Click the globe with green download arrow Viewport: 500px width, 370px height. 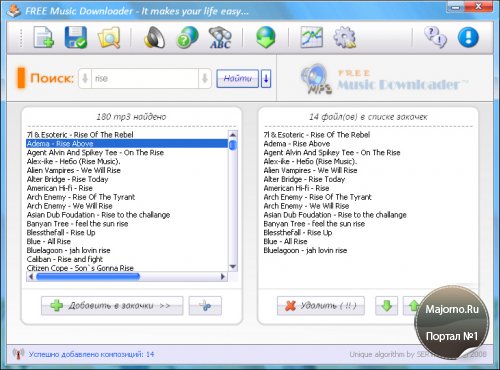coord(266,37)
